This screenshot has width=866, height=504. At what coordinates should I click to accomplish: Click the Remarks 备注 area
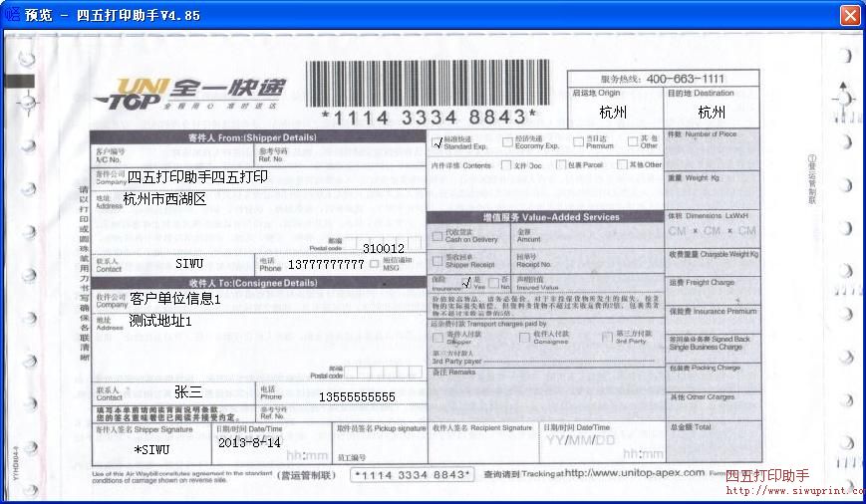[x=546, y=394]
